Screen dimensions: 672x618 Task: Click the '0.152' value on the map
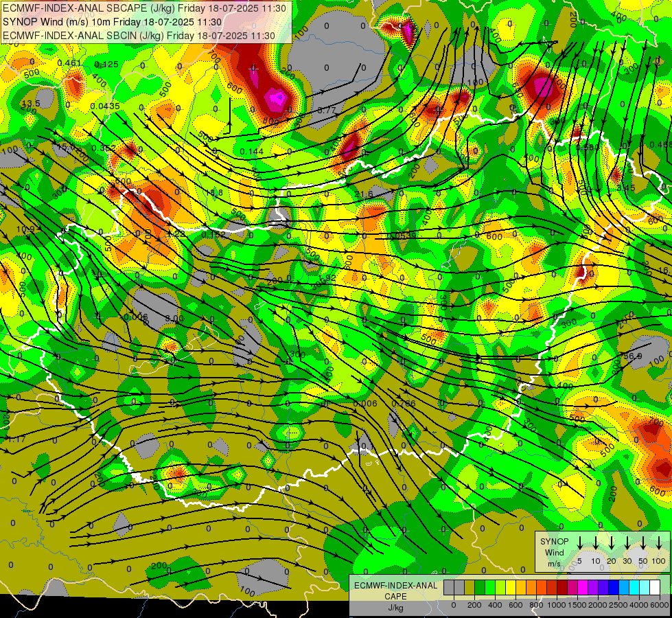click(x=213, y=235)
